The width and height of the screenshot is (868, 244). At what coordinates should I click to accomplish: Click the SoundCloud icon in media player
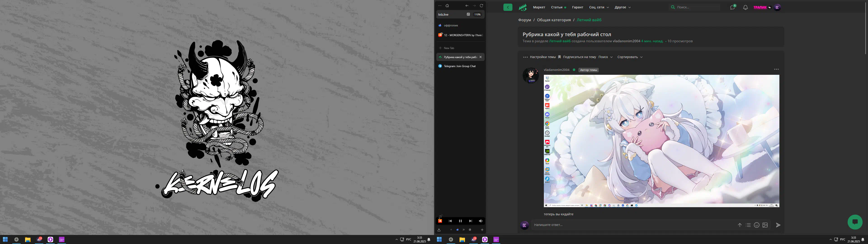click(x=440, y=221)
